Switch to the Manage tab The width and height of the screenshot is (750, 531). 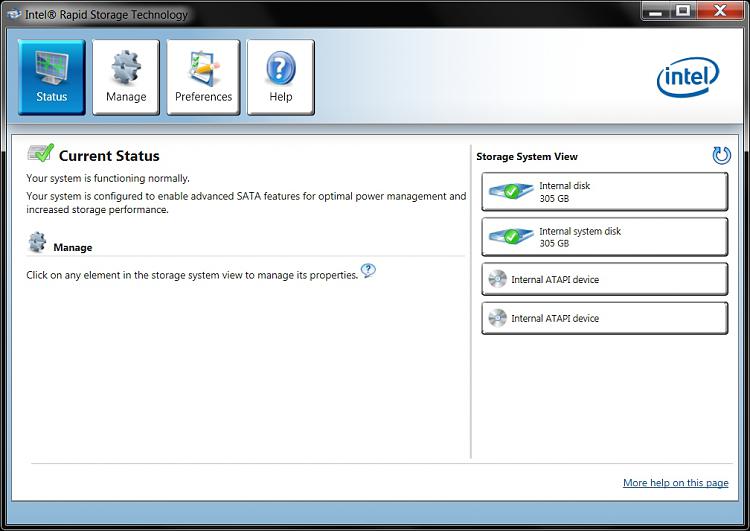(126, 77)
